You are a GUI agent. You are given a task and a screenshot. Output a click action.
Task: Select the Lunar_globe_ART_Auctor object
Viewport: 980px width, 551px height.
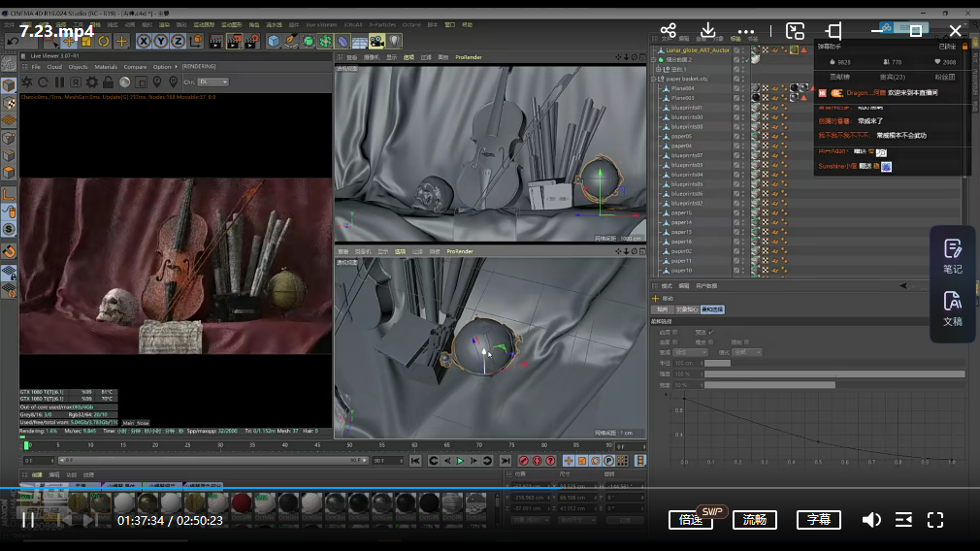[x=697, y=50]
